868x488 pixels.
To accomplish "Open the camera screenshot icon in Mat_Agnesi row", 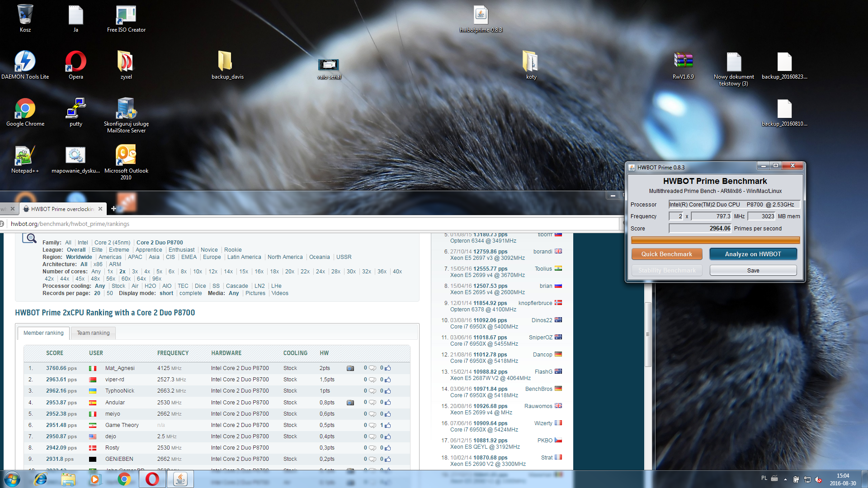I will pos(350,368).
